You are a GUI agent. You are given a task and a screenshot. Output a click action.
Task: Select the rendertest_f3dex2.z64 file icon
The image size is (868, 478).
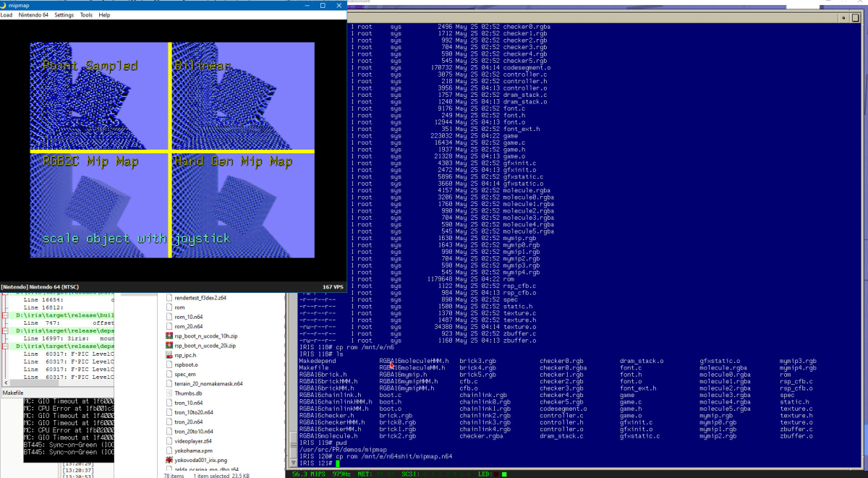[x=169, y=298]
